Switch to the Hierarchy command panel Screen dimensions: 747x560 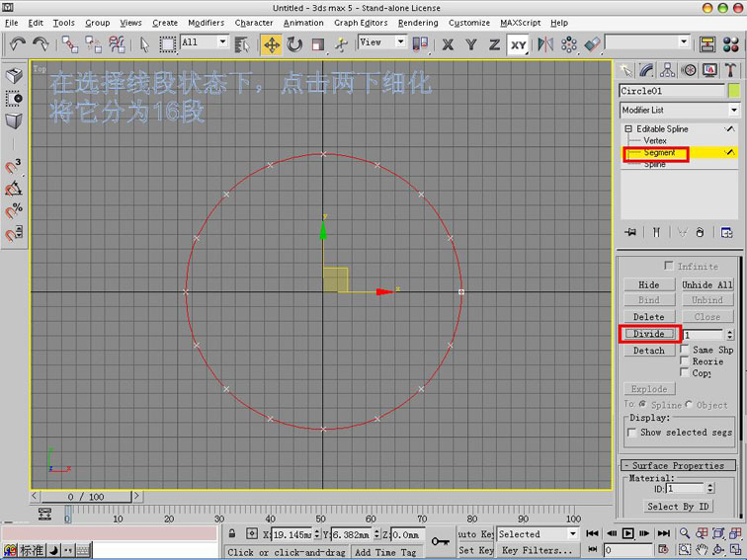667,71
